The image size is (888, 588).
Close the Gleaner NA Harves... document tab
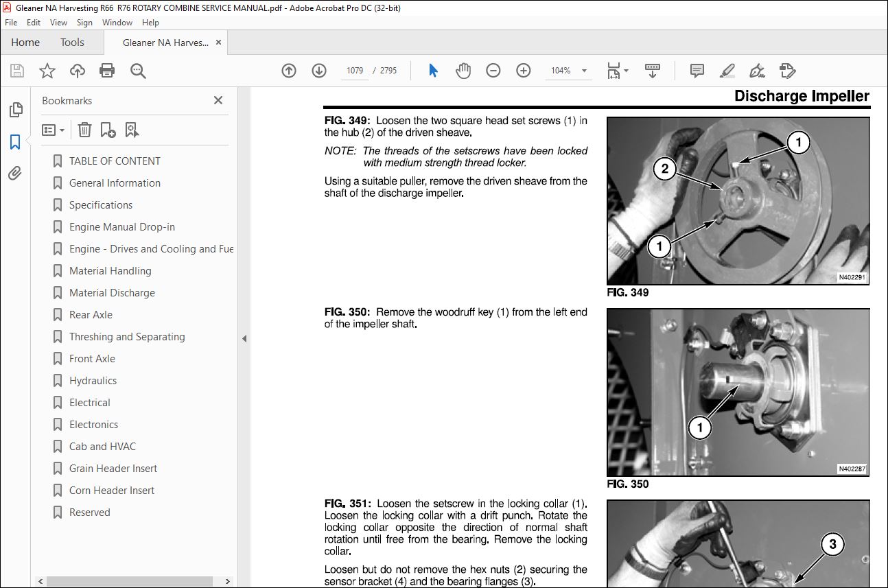pos(218,43)
